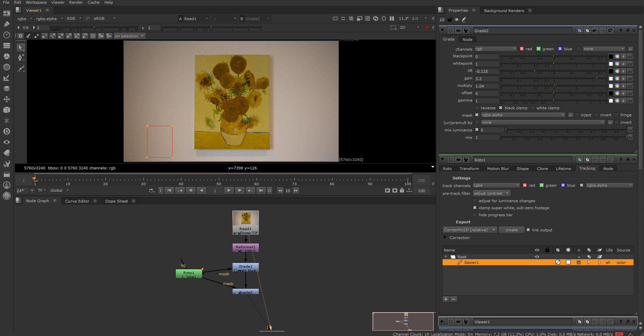This screenshot has width=644, height=336.
Task: Click the create button under Export
Action: click(x=511, y=230)
